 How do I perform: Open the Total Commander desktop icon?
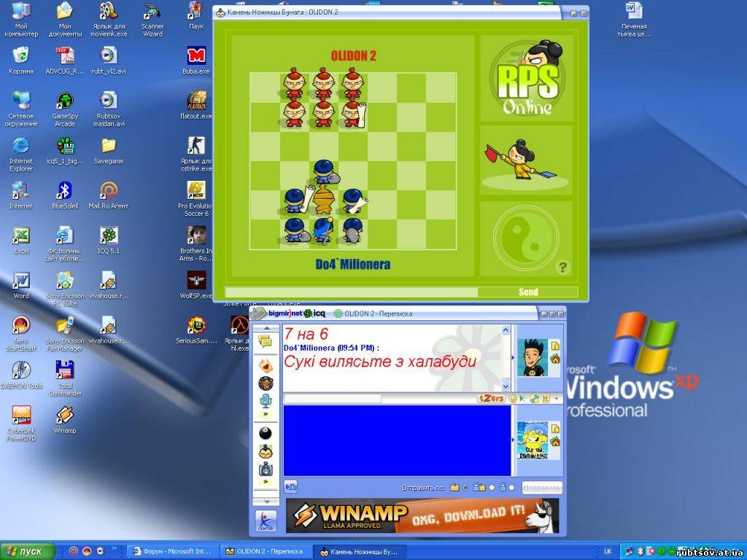tap(65, 379)
